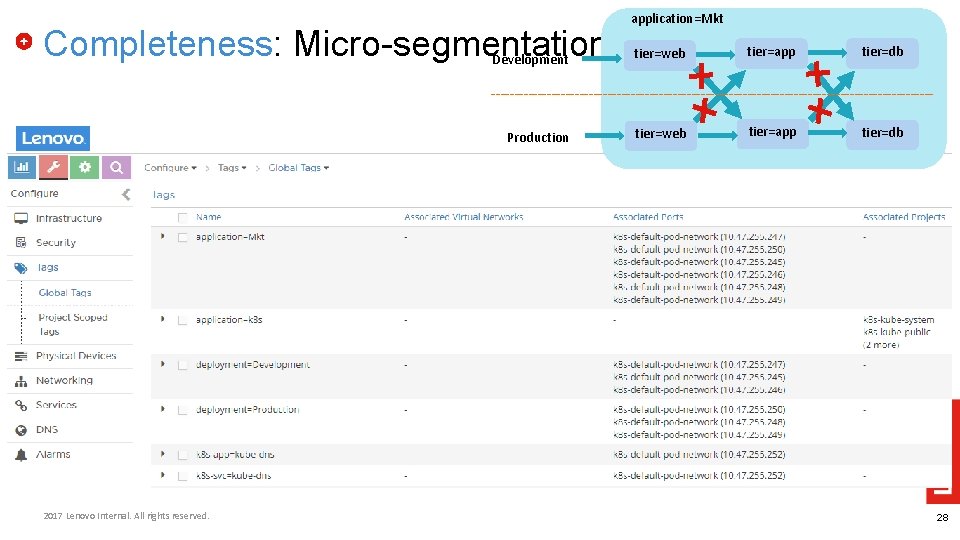This screenshot has height=540, width=960.
Task: Open the Monitor chart icon in toolbar
Action: coord(21,167)
